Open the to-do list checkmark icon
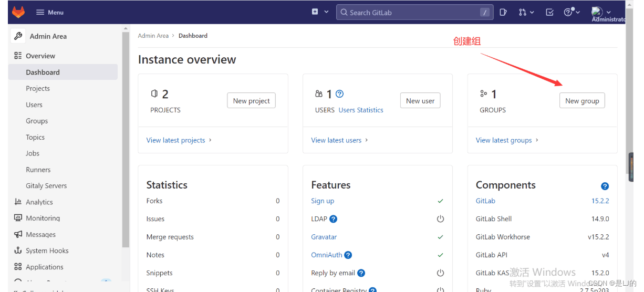 coord(550,12)
